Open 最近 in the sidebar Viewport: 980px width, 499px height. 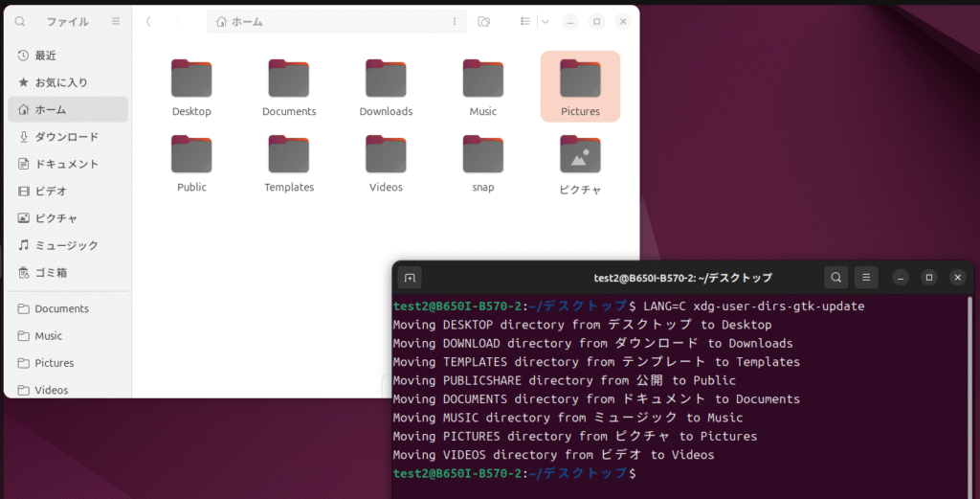click(x=68, y=56)
